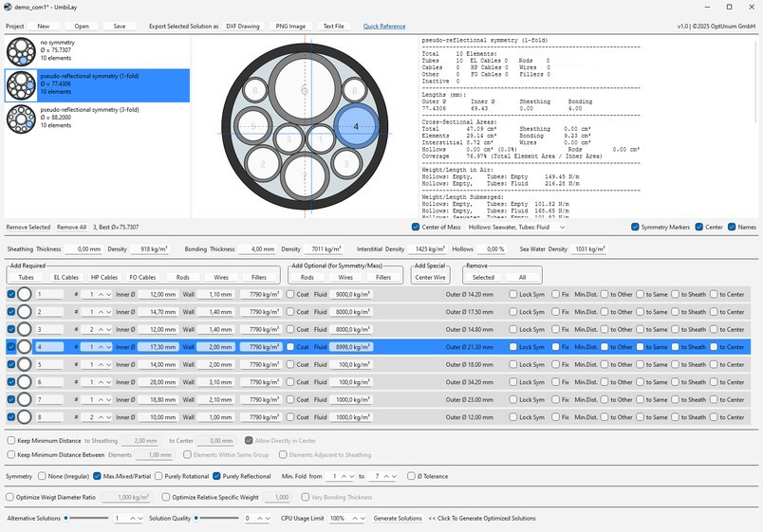Image resolution: width=763 pixels, height=532 pixels.
Task: Click the circle icon of element 3
Action: tap(25, 329)
